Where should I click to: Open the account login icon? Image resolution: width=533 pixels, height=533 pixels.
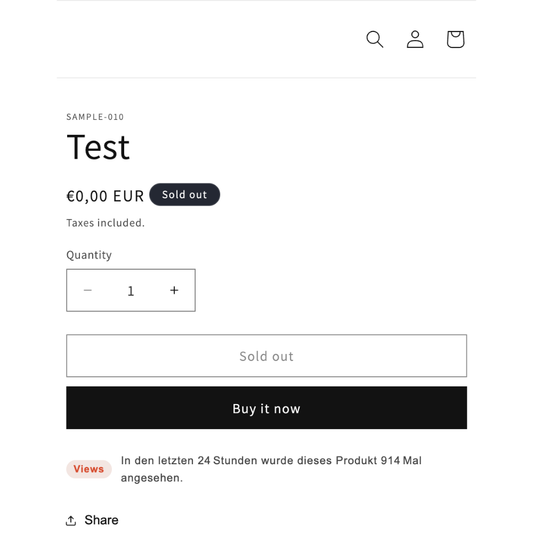[415, 39]
